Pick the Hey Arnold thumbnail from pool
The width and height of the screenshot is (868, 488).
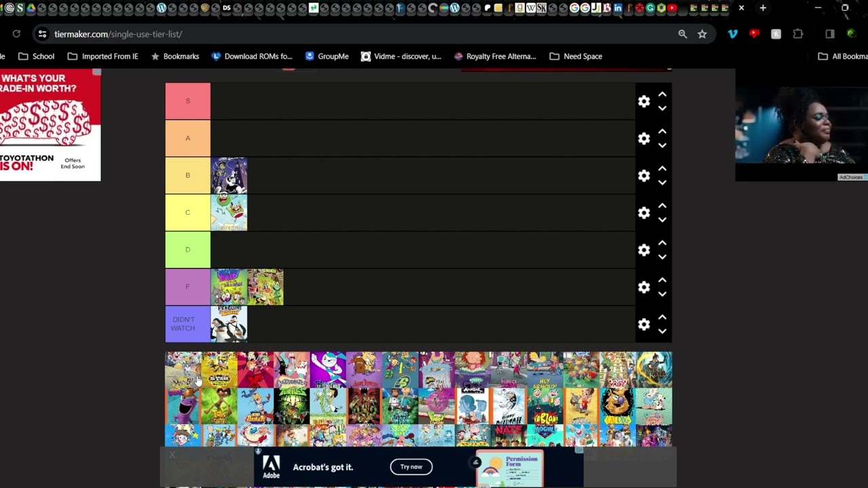pyautogui.click(x=545, y=369)
